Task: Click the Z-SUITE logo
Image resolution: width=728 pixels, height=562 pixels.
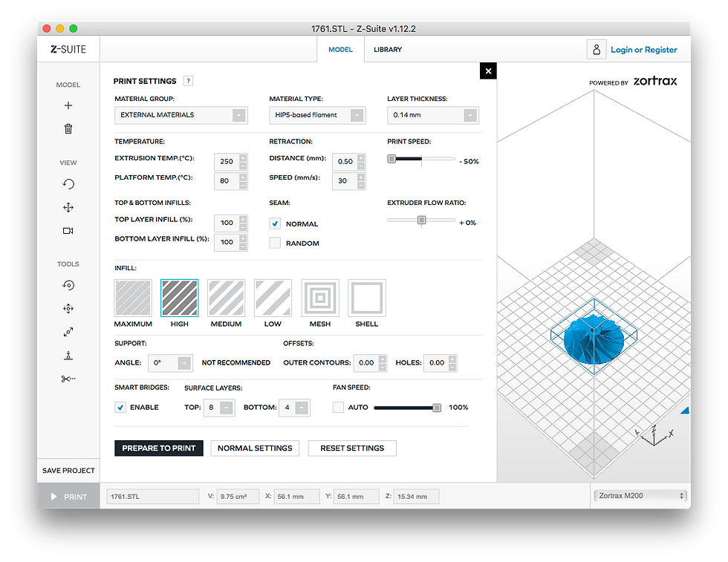Action: coord(68,49)
